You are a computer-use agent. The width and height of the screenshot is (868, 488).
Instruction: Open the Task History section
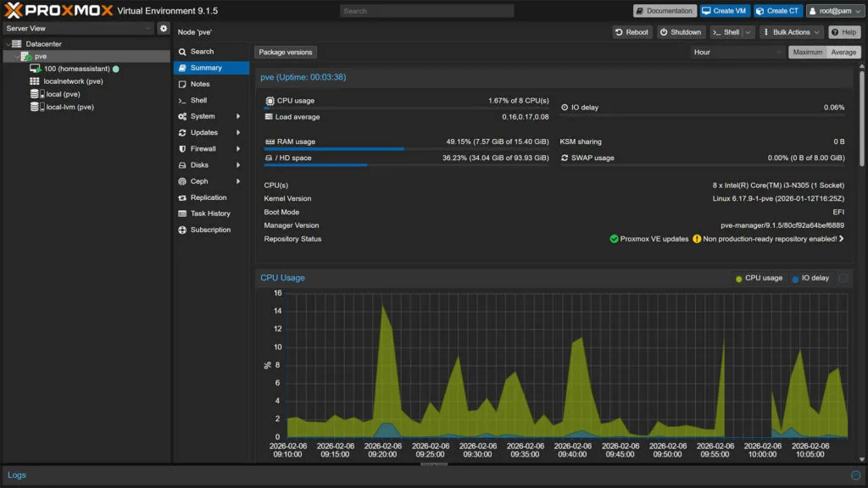[x=210, y=213]
